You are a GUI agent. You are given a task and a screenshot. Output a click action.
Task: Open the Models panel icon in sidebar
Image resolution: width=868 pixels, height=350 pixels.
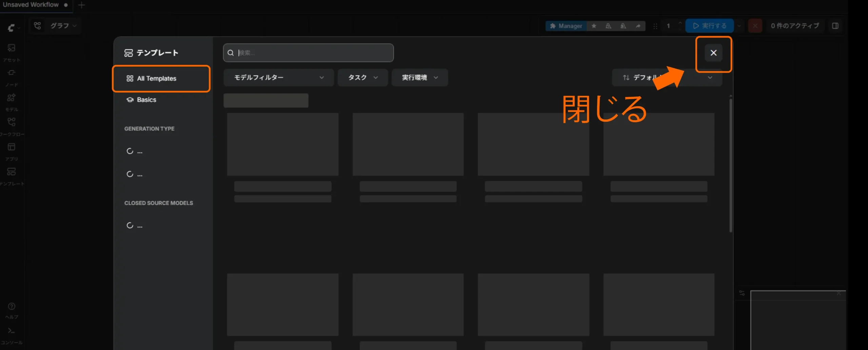(12, 98)
